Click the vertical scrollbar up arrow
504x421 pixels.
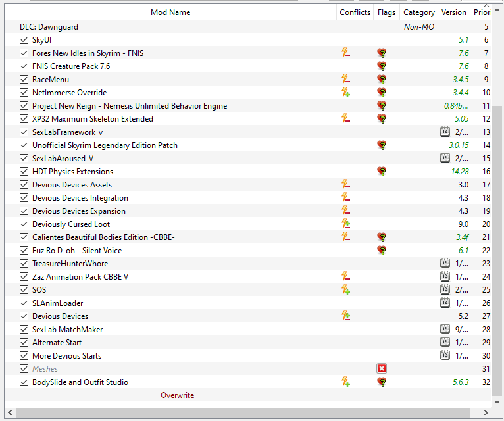click(497, 10)
